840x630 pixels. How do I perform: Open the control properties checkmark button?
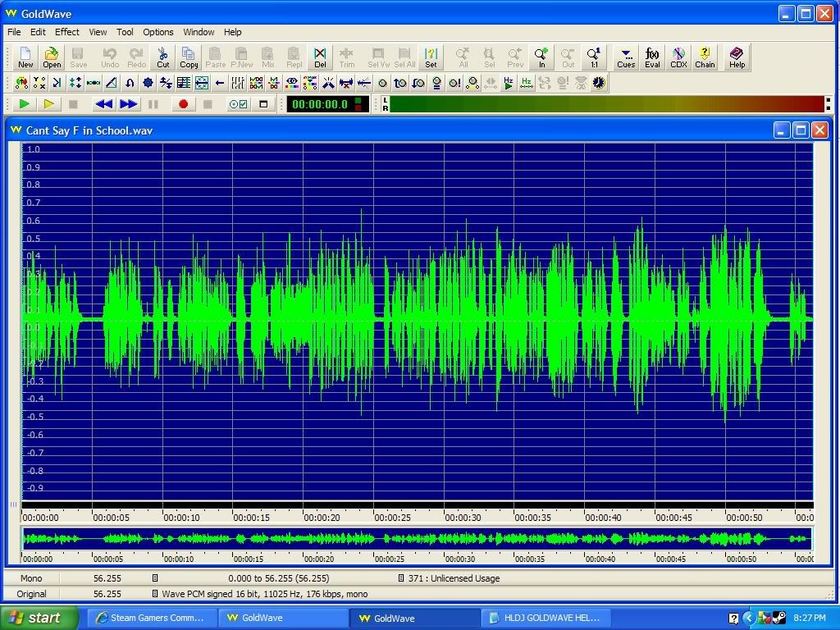pyautogui.click(x=238, y=104)
